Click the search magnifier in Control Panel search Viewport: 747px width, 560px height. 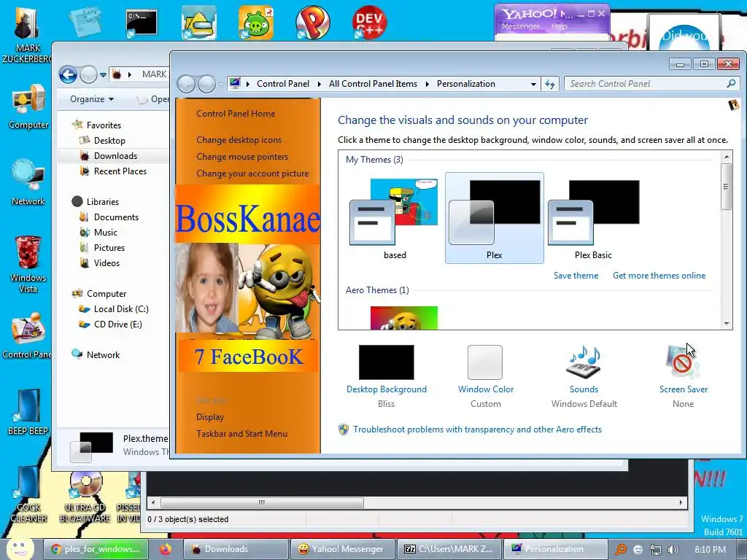731,84
